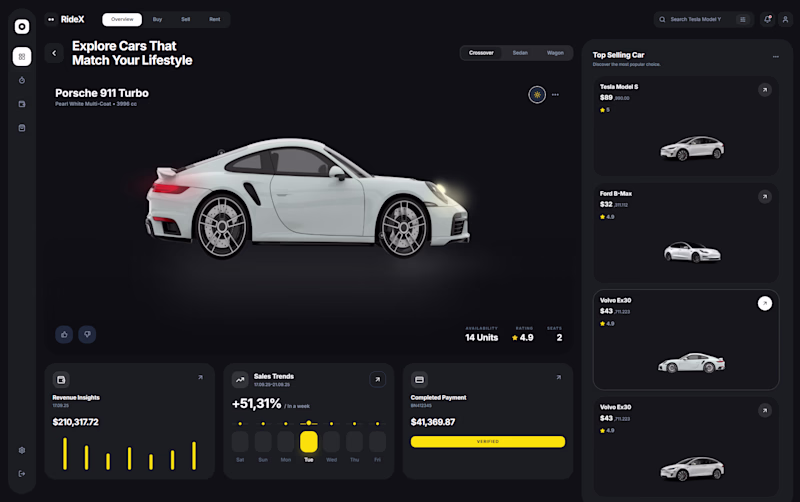
Task: Open the Ford B-Max car thumbnail
Action: [x=692, y=252]
